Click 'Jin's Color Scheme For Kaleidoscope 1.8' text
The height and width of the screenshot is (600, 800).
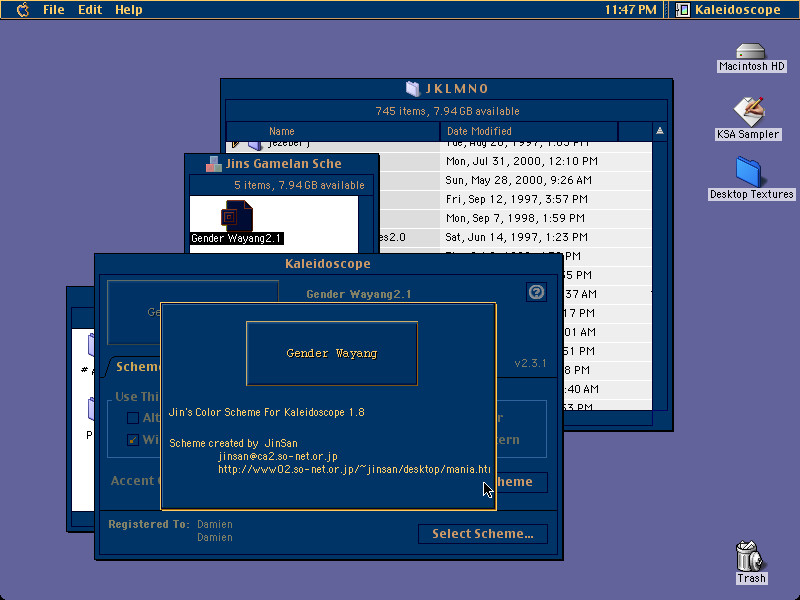pyautogui.click(x=267, y=412)
